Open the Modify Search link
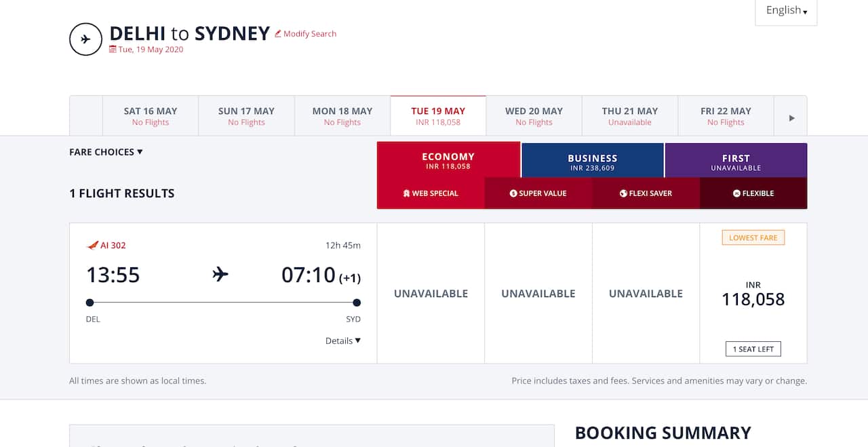 tap(309, 34)
